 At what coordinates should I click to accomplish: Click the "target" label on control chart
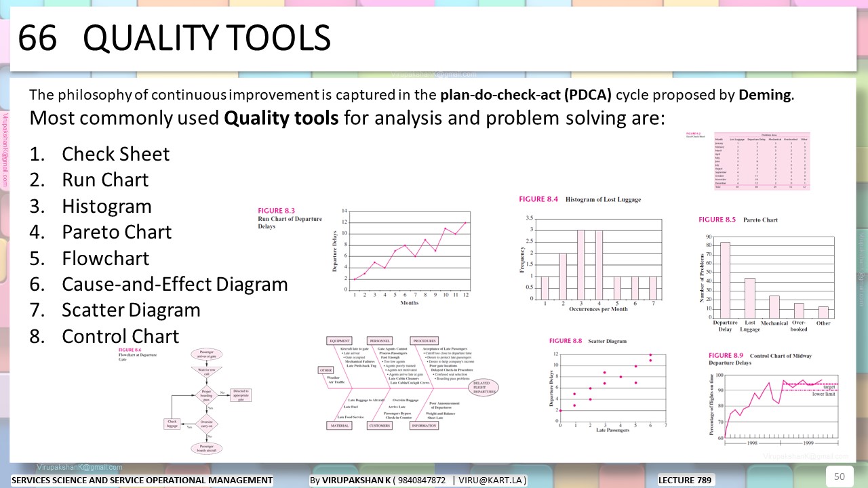829,387
